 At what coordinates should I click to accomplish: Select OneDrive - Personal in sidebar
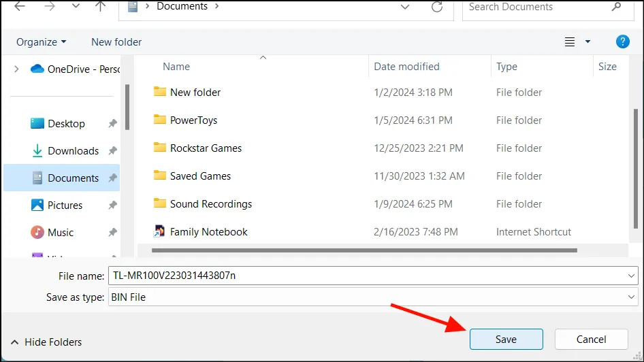76,69
